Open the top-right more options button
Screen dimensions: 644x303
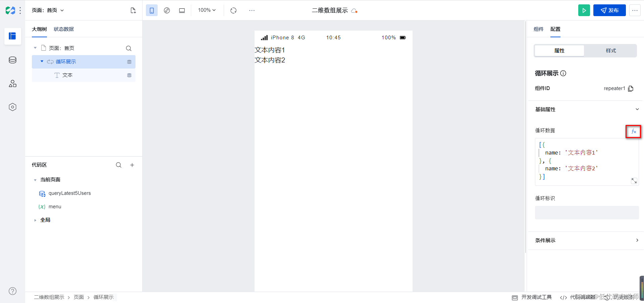point(635,10)
